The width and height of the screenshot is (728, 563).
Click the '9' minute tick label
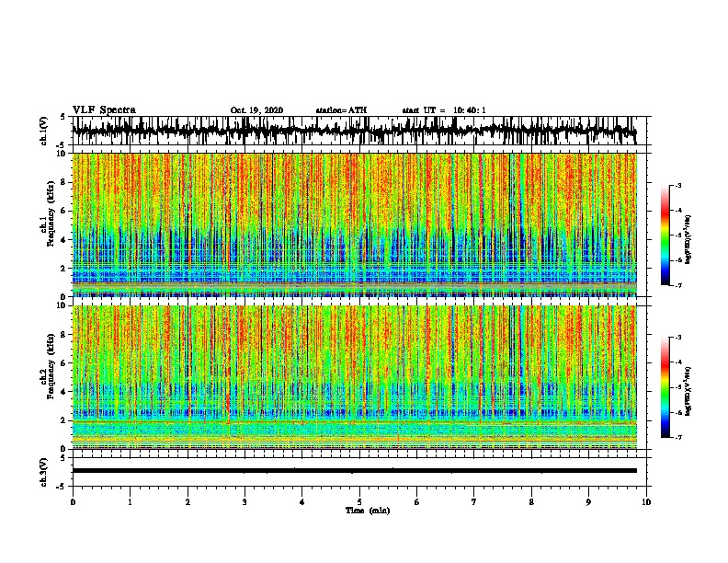pos(588,502)
